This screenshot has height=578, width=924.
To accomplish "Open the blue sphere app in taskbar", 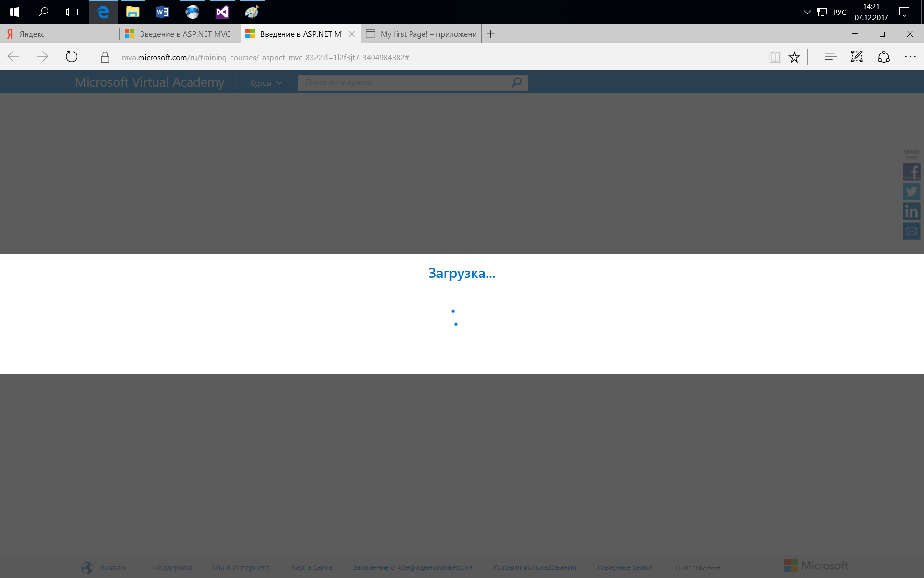I will (192, 12).
